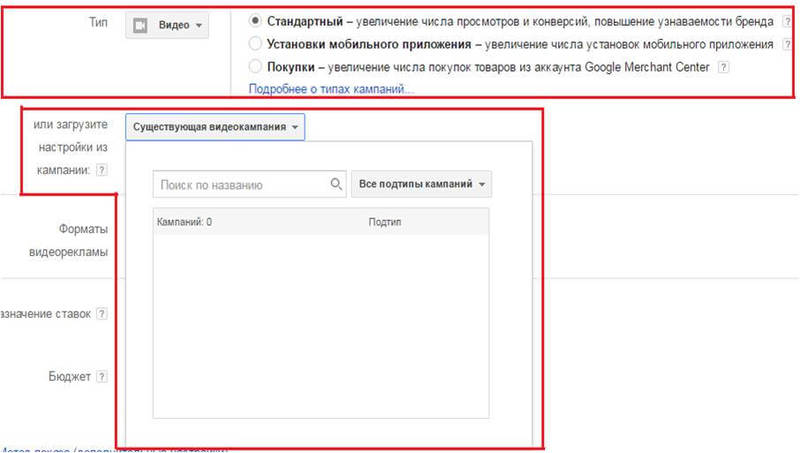Show help for Google Merchant Center purchases

[723, 67]
